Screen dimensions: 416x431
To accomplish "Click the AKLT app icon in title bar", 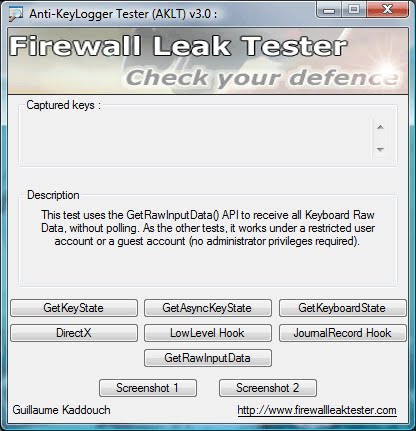I will 16,14.
